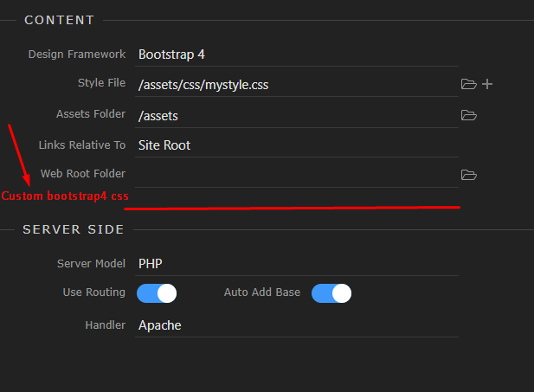Screen dimensions: 534x392
Task: Add new style file with plus icon
Action: (487, 84)
